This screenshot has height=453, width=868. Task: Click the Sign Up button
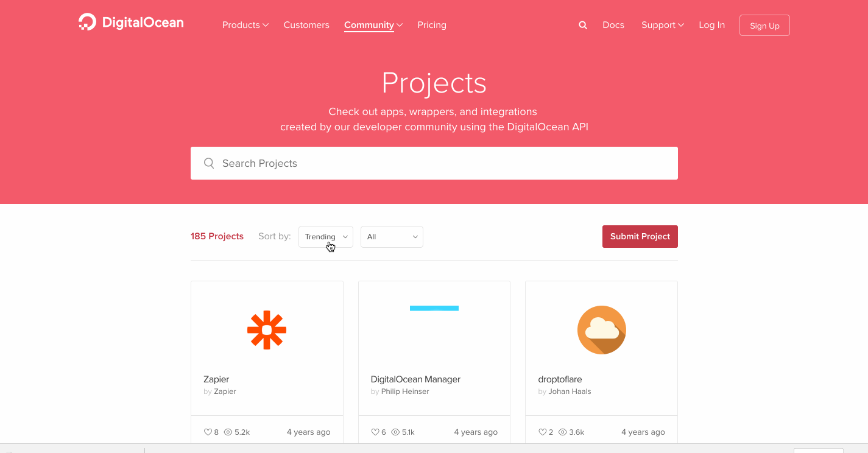[x=764, y=25]
